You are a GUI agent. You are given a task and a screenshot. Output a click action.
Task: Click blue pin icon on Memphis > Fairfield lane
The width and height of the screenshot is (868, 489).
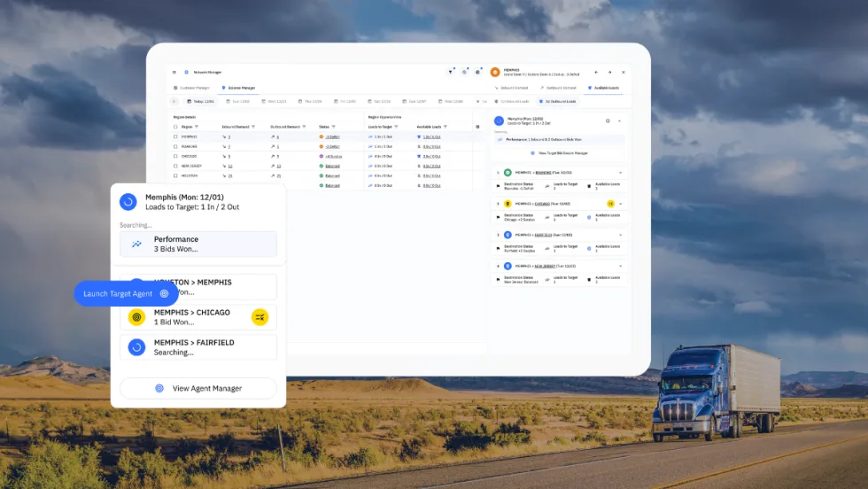coord(508,235)
